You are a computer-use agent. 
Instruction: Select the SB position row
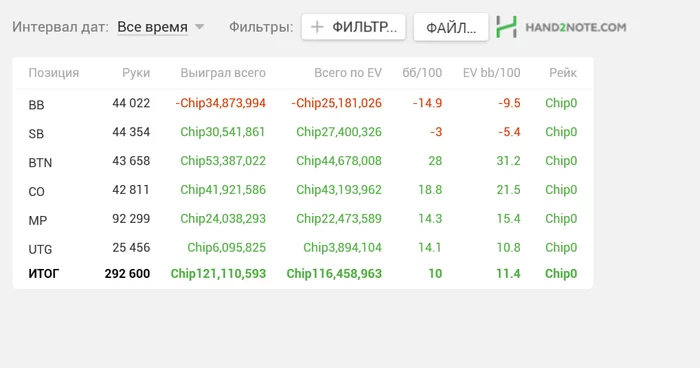point(303,132)
